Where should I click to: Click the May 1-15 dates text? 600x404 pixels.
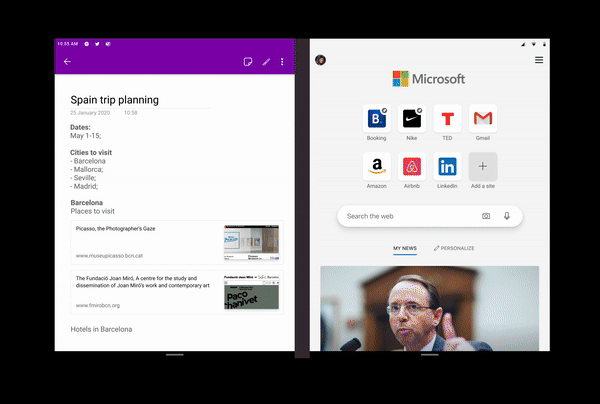(x=86, y=136)
